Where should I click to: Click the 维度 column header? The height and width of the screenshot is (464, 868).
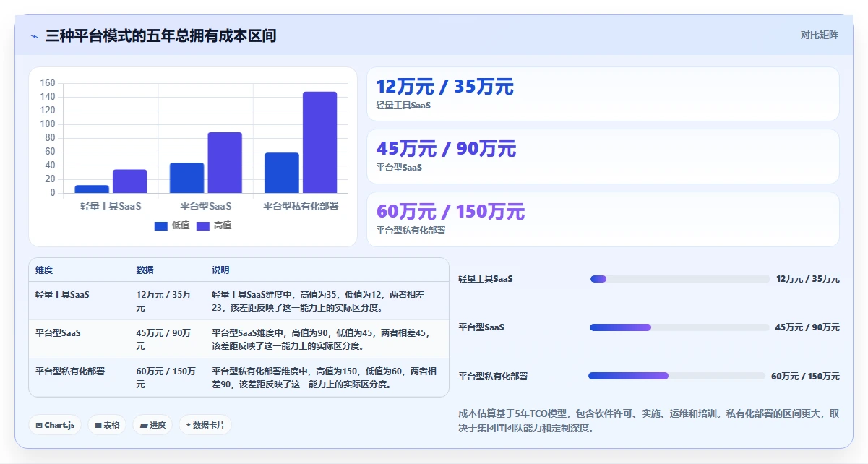(44, 270)
